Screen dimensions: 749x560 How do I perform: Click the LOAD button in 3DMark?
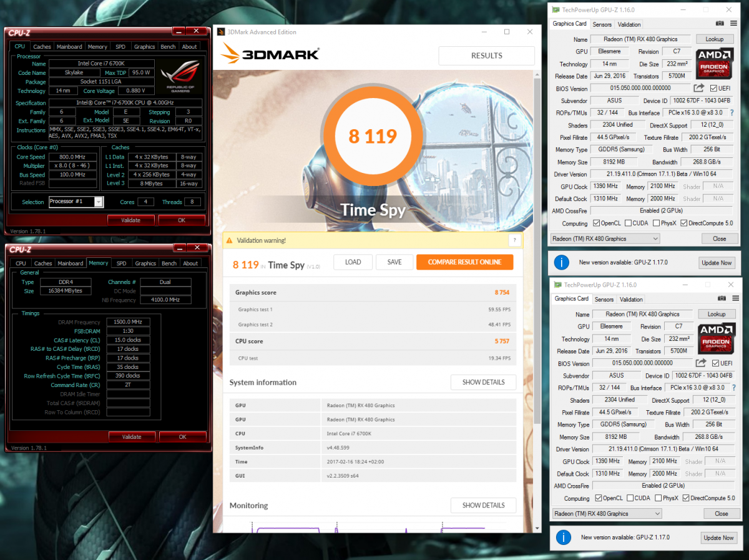coord(353,262)
